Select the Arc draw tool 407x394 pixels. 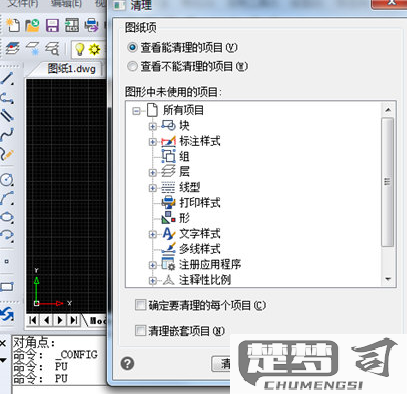(x=7, y=198)
